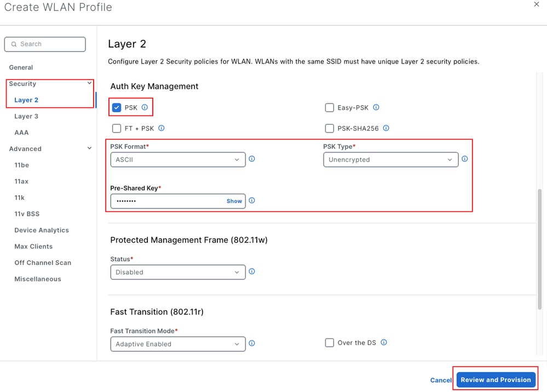
Task: Open the PSK Format dropdown
Action: click(178, 160)
